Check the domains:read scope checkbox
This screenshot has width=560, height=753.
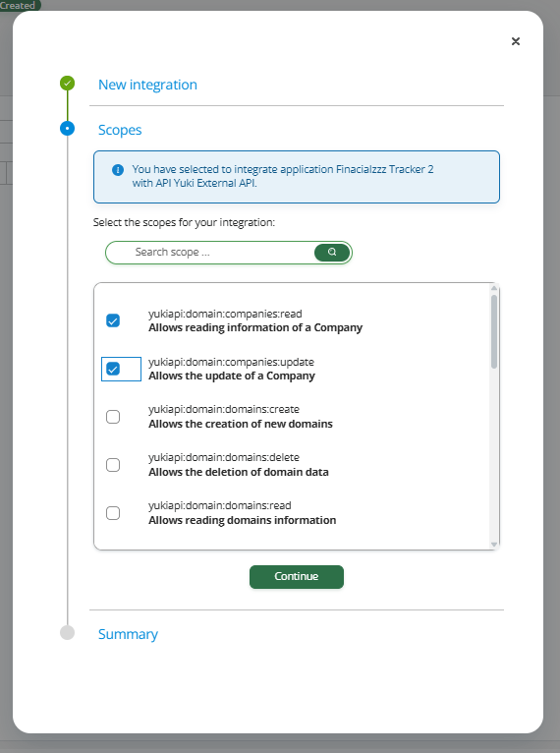(x=113, y=513)
